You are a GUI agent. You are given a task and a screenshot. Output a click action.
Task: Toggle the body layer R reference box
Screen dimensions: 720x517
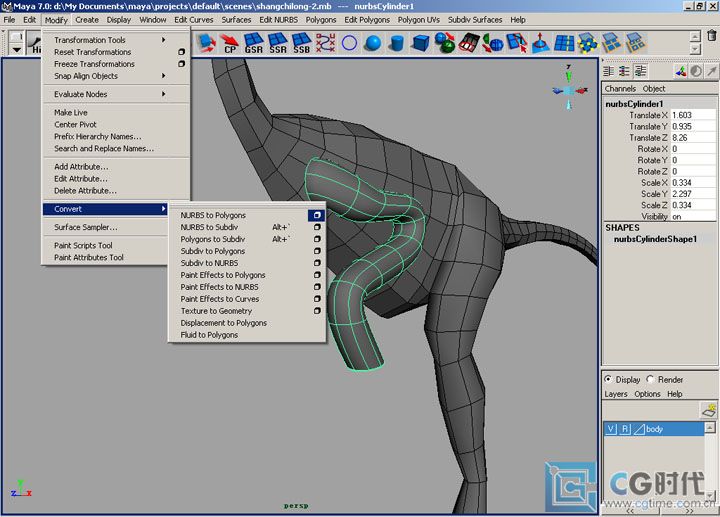(625, 429)
